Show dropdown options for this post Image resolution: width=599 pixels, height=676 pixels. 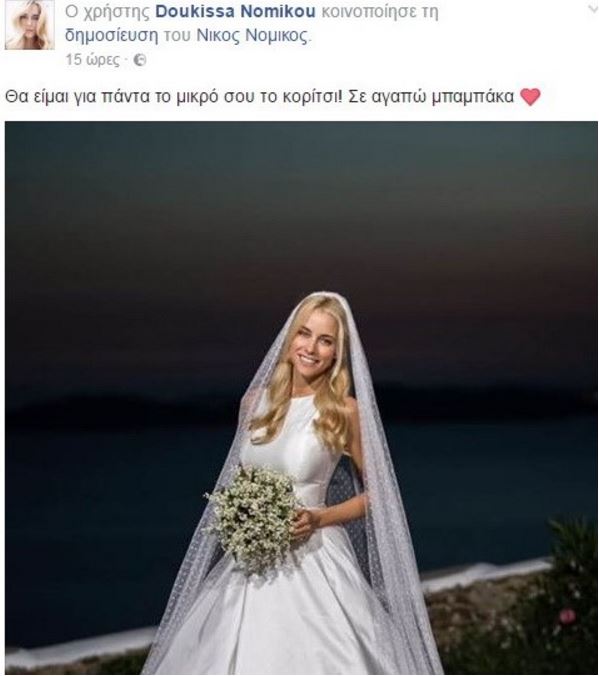pyautogui.click(x=593, y=9)
